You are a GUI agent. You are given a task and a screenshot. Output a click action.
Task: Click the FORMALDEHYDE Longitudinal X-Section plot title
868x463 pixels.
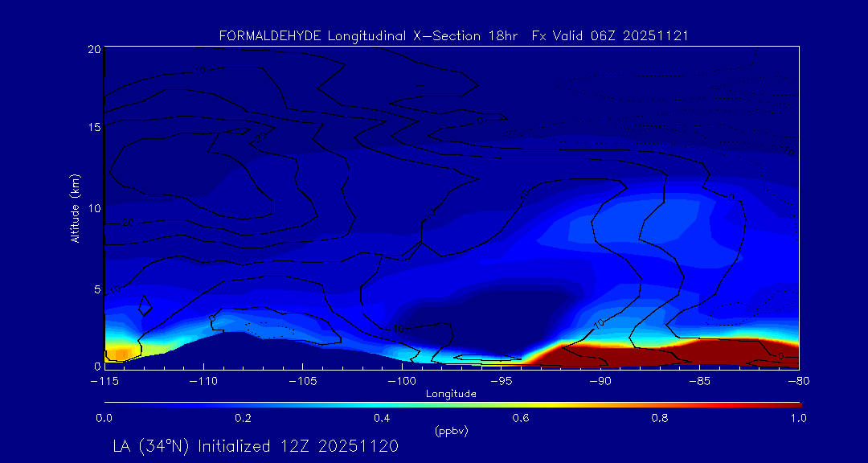pos(453,36)
